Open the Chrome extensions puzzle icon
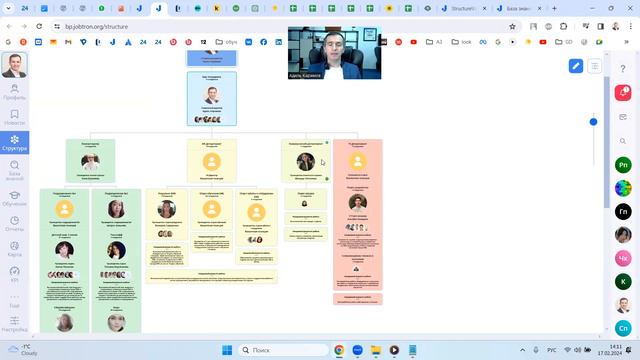The height and width of the screenshot is (360, 640). click(x=563, y=26)
